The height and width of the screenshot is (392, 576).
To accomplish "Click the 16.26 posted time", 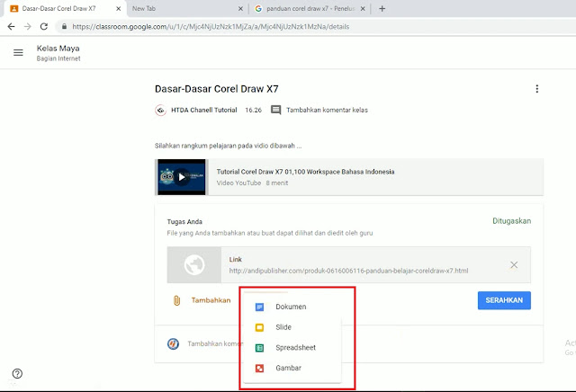I will [x=254, y=110].
